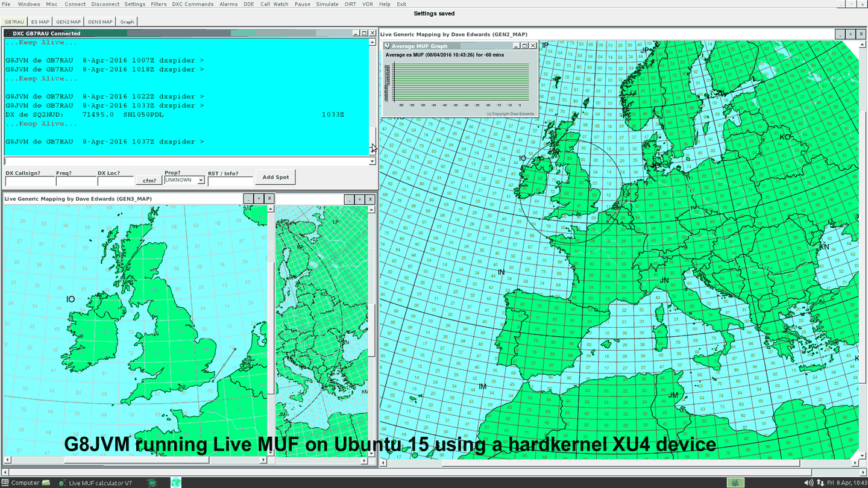Screen dimensions: 868x488
Task: Minimize the DXC GB7RAU Connected window
Action: click(356, 33)
